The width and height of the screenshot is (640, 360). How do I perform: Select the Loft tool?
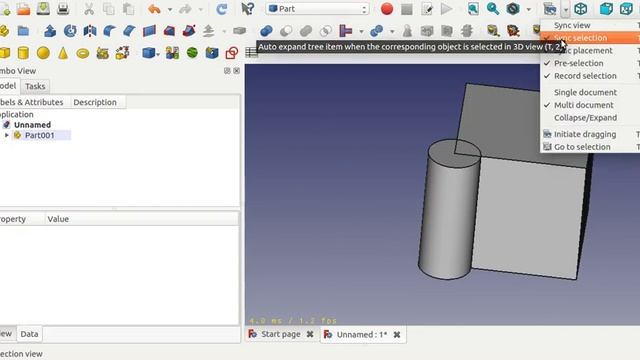[x=169, y=31]
